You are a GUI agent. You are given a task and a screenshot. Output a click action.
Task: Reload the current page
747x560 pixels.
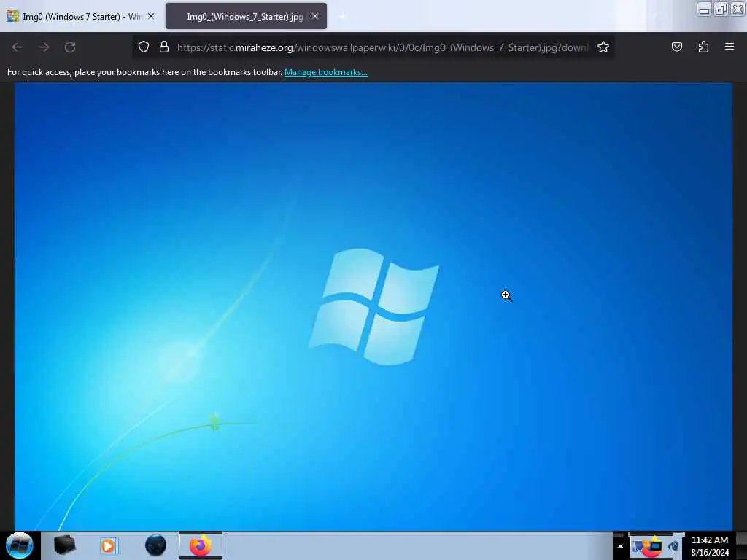click(70, 47)
